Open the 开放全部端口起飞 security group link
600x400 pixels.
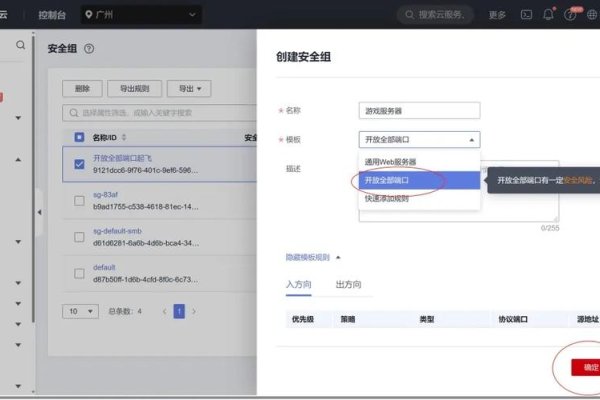tap(122, 158)
